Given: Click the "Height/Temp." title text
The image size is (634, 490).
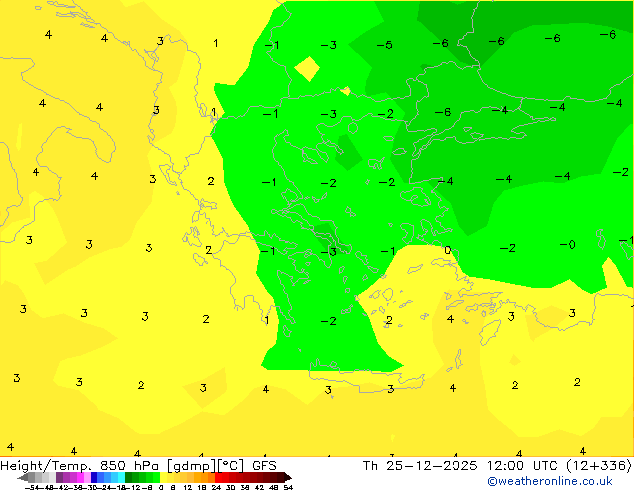Looking at the screenshot, I should [x=46, y=466].
